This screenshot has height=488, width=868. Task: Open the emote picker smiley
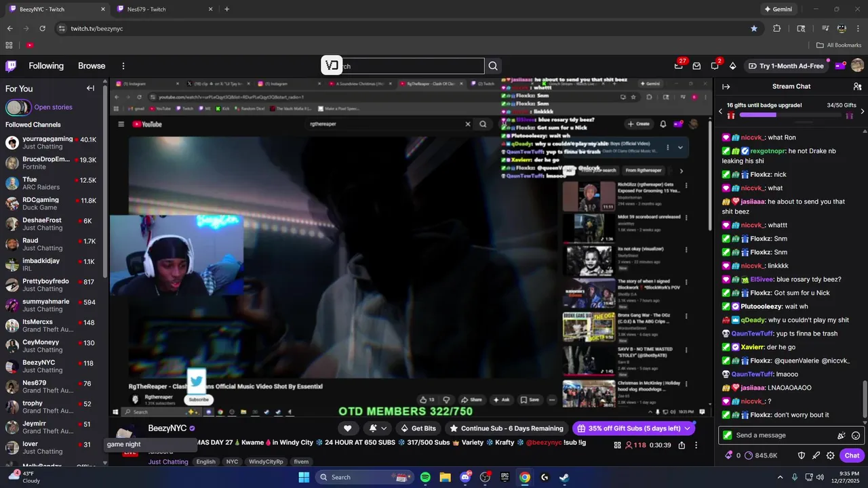pos(856,436)
